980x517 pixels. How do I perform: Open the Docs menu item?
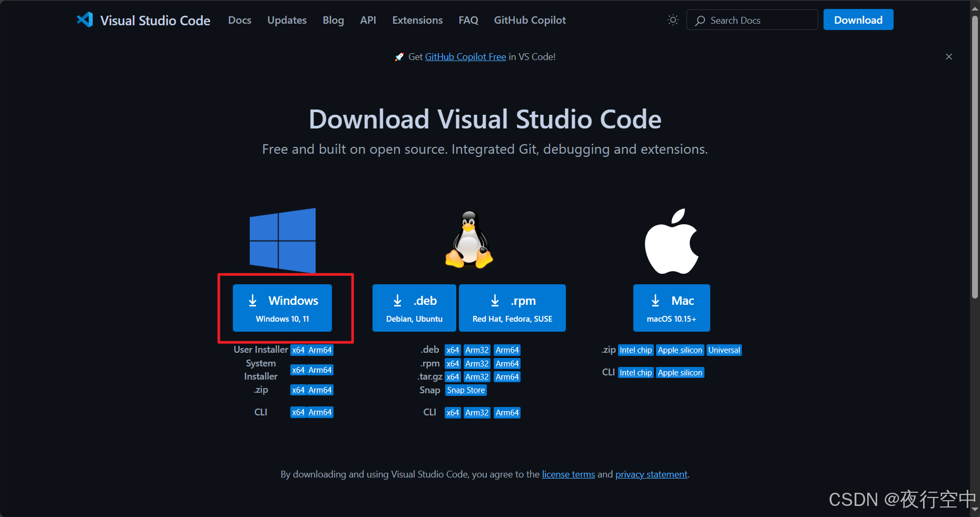(240, 20)
